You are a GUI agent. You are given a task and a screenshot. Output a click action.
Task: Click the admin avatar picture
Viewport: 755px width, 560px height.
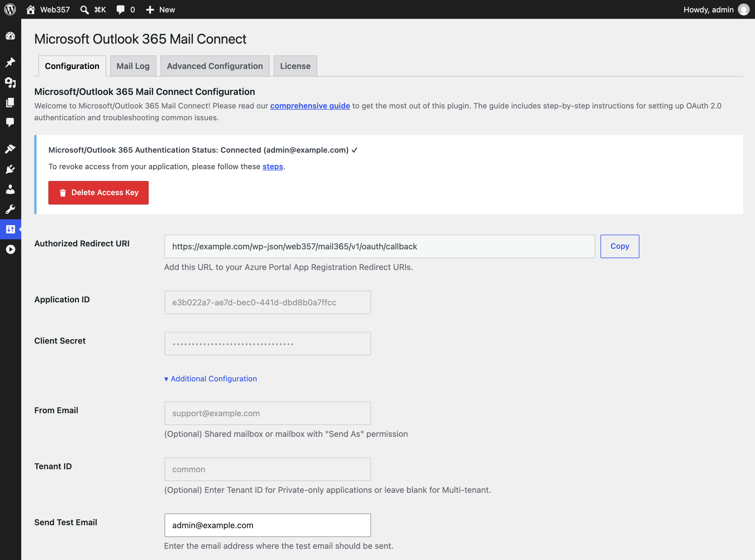pos(743,9)
